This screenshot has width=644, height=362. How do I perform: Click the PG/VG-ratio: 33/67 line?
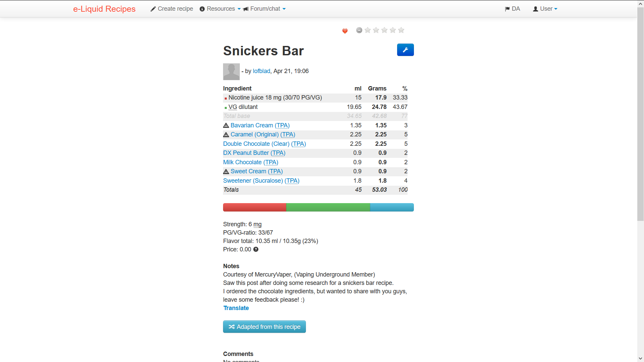point(248,233)
